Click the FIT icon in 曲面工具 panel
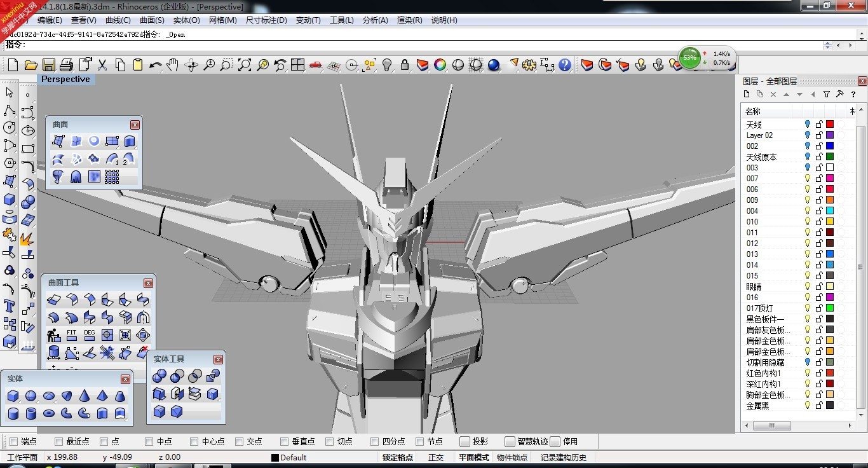Image resolution: width=868 pixels, height=468 pixels. coord(72,334)
